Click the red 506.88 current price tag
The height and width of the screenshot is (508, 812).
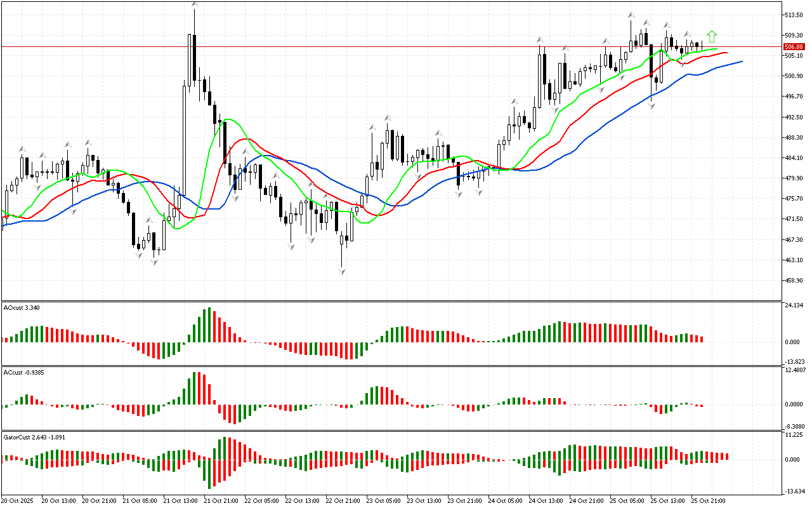793,47
